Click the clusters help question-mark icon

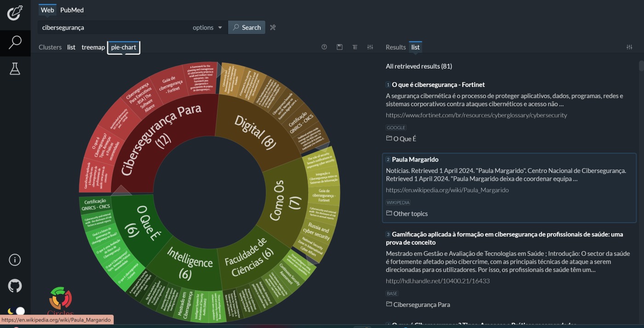324,47
